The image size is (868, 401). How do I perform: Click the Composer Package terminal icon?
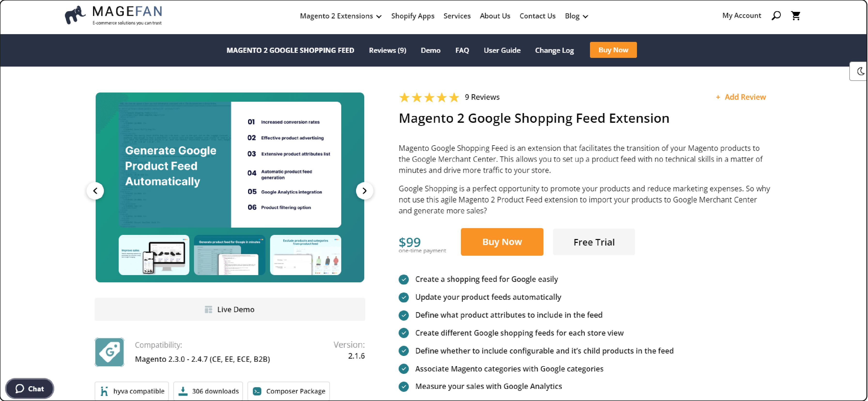[x=257, y=391]
